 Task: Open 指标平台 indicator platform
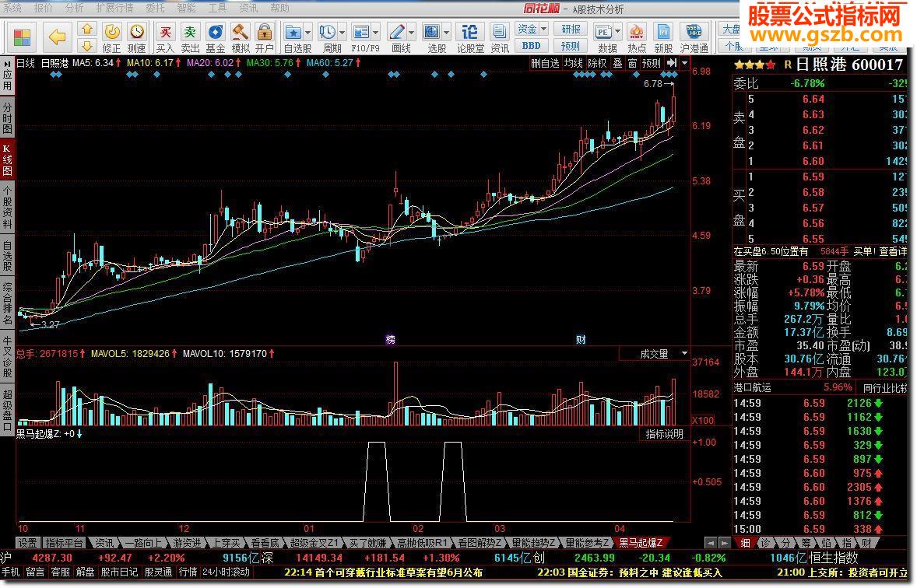[x=65, y=544]
